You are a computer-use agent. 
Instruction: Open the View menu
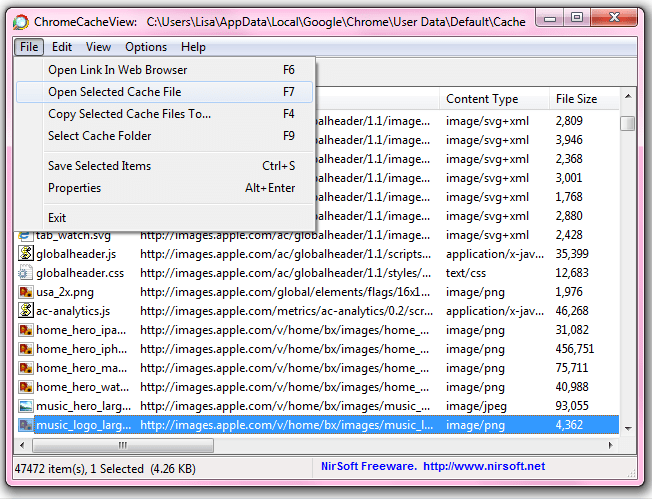coord(98,47)
